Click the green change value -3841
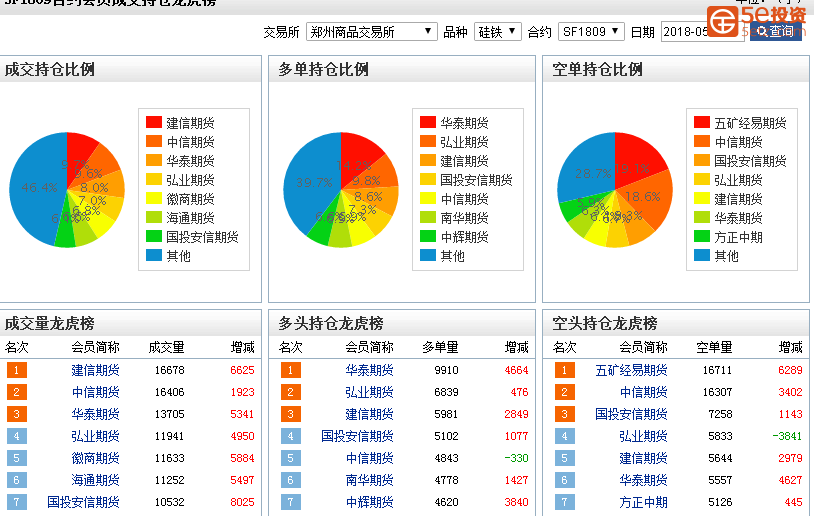 [x=788, y=436]
